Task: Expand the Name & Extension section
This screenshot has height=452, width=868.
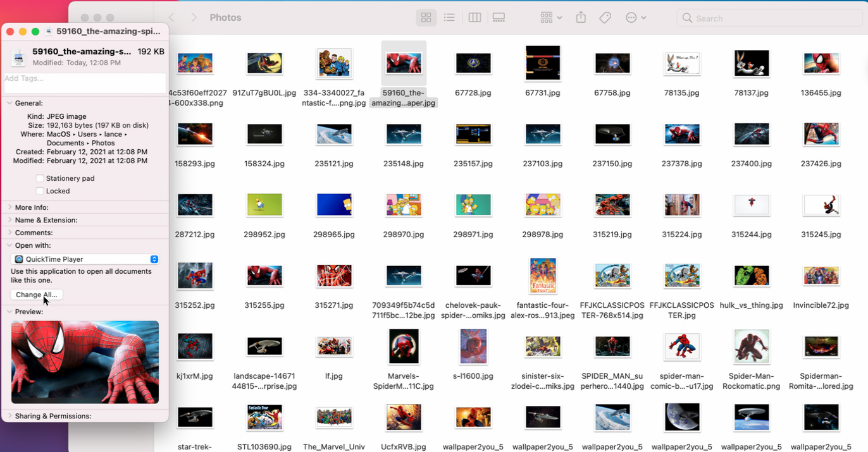Action: point(9,220)
